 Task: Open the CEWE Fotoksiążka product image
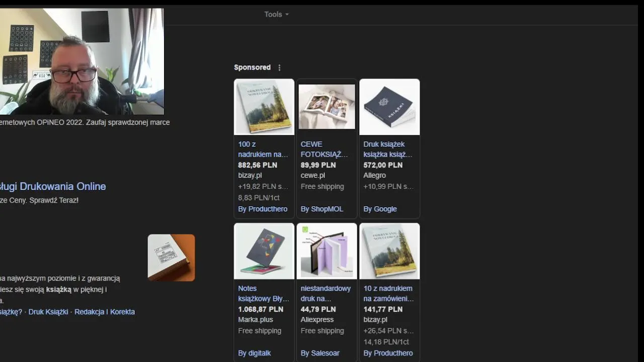pos(327,107)
